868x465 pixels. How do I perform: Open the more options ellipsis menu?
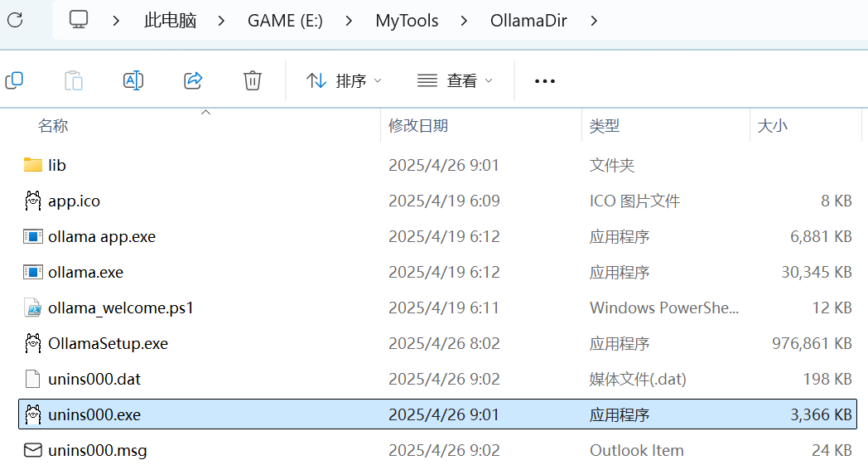coord(545,81)
